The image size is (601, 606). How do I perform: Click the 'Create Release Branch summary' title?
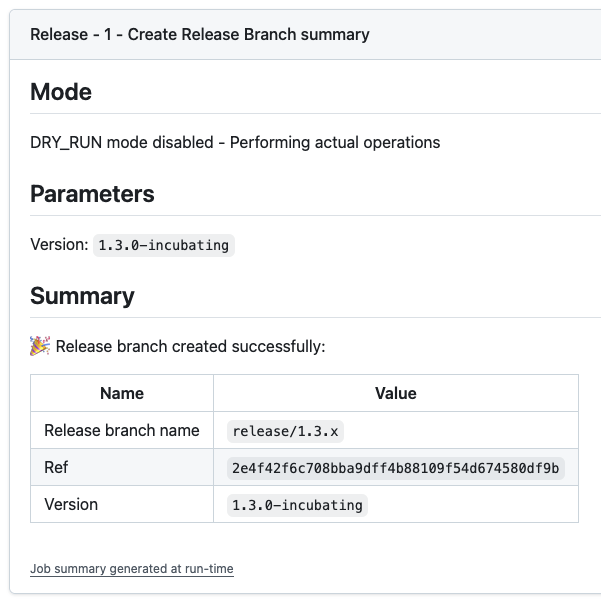199,34
